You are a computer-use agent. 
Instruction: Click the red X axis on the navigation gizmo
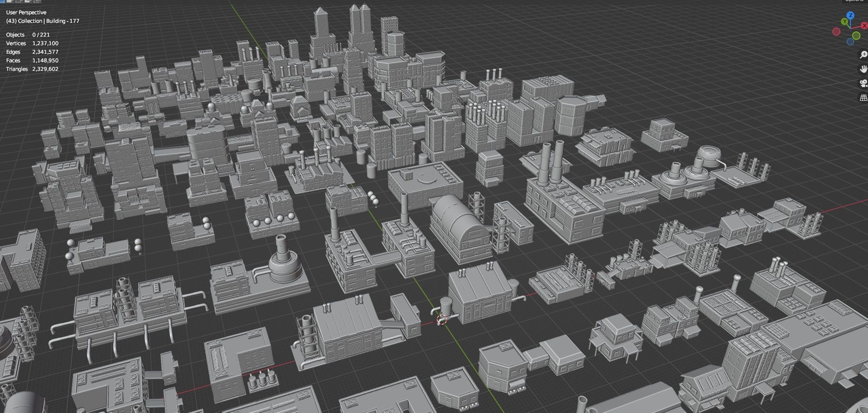(x=864, y=26)
